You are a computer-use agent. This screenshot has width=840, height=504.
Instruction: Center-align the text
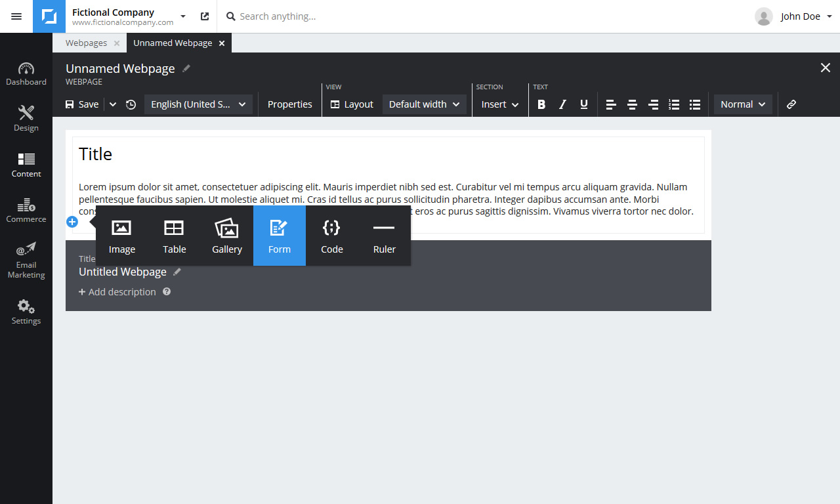pos(632,104)
